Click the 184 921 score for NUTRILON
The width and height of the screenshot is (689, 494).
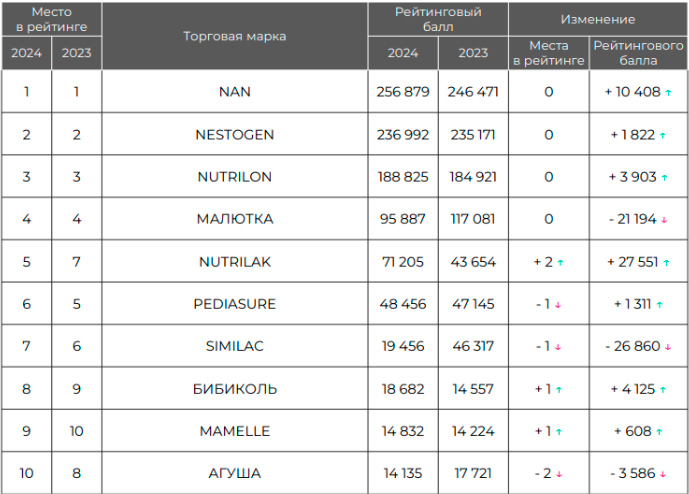tap(473, 177)
